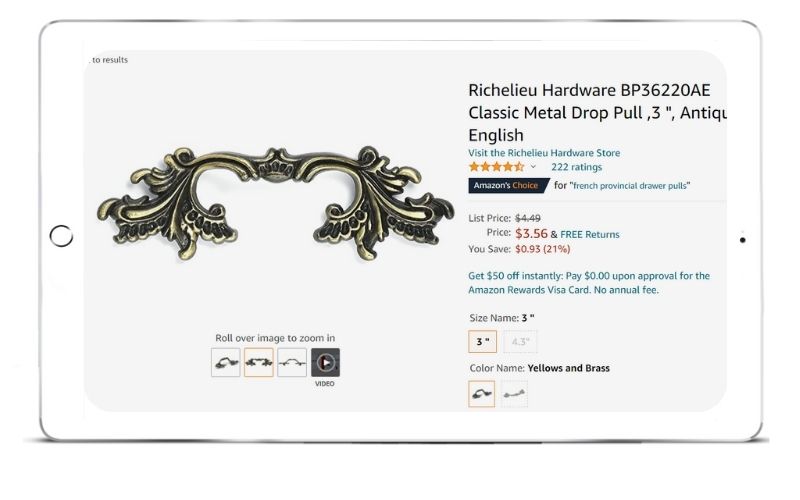This screenshot has height=500, width=800.
Task: Click the star rating icons
Action: [496, 167]
